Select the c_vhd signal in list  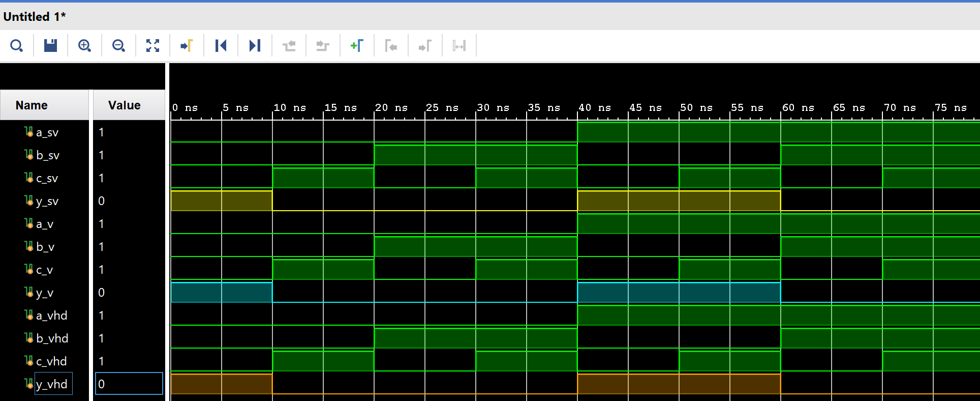(51, 361)
